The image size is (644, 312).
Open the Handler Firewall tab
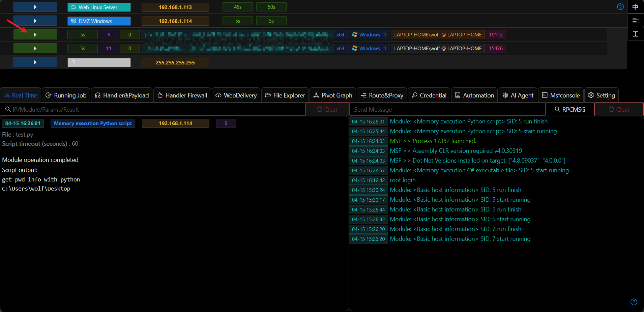point(182,95)
